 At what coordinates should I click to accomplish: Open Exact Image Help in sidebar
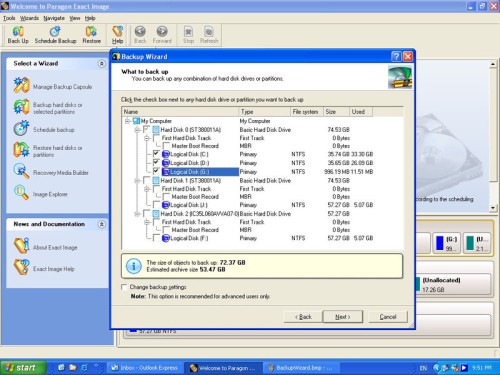(21, 267)
